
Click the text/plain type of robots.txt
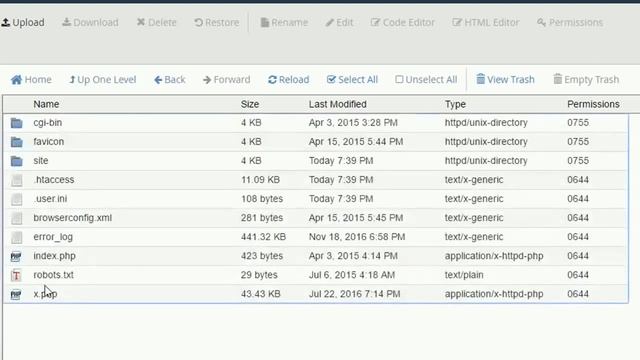coord(464,275)
